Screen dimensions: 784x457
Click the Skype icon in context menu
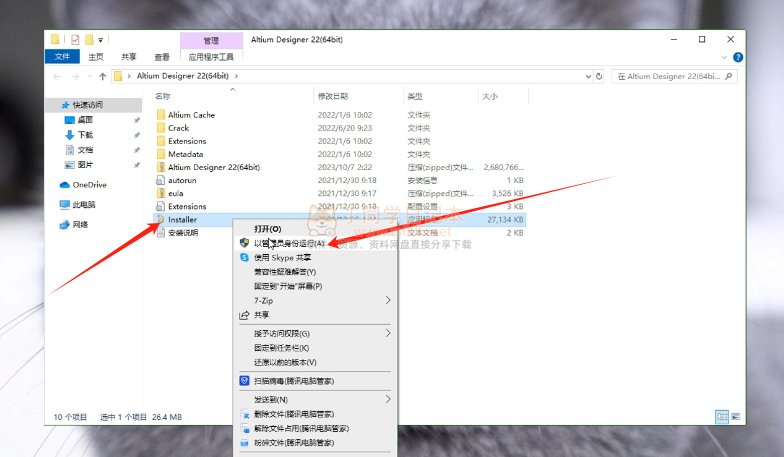coord(244,258)
